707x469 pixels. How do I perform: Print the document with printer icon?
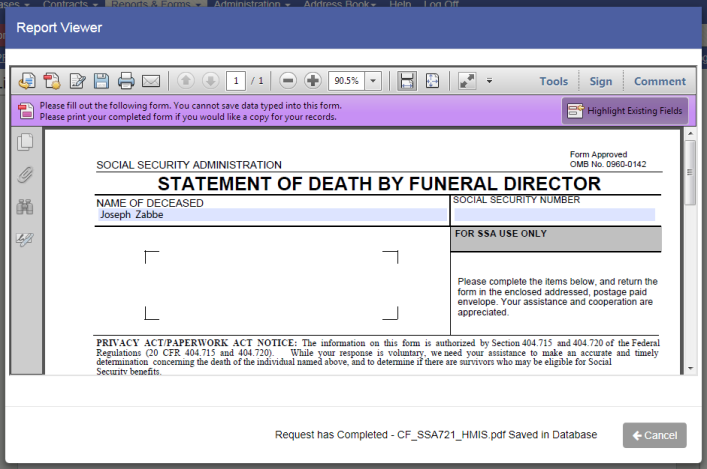tap(126, 81)
